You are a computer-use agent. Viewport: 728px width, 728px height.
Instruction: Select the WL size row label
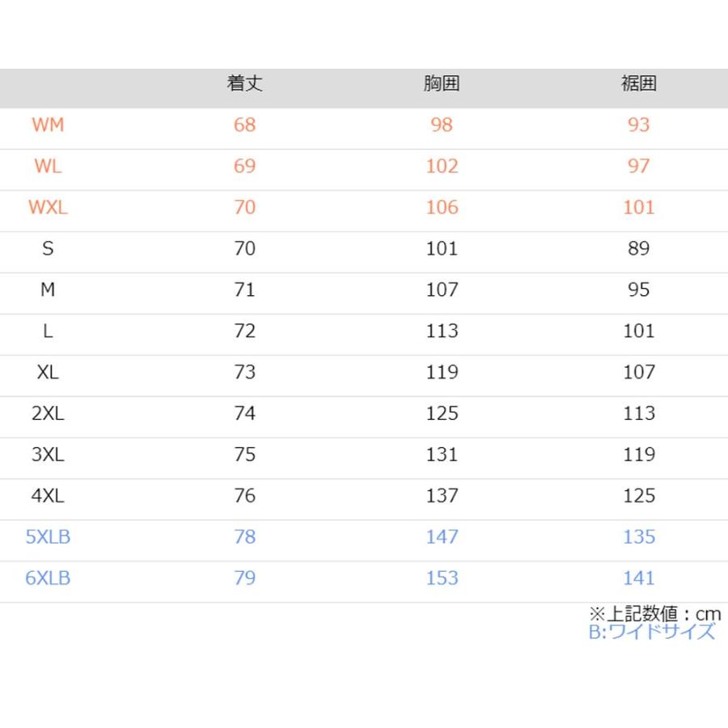coord(48,166)
